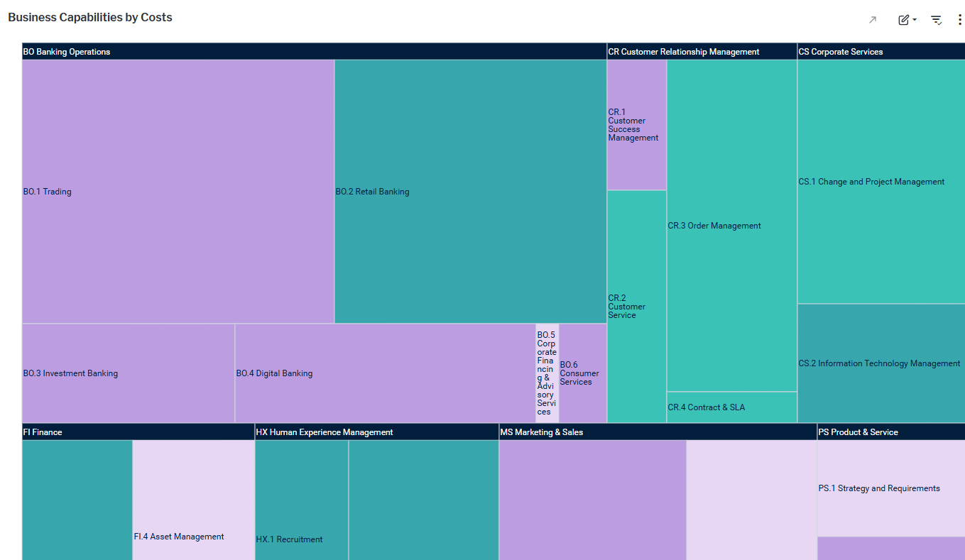965x560 pixels.
Task: Click the expand arrow icon in the header
Action: pos(873,20)
